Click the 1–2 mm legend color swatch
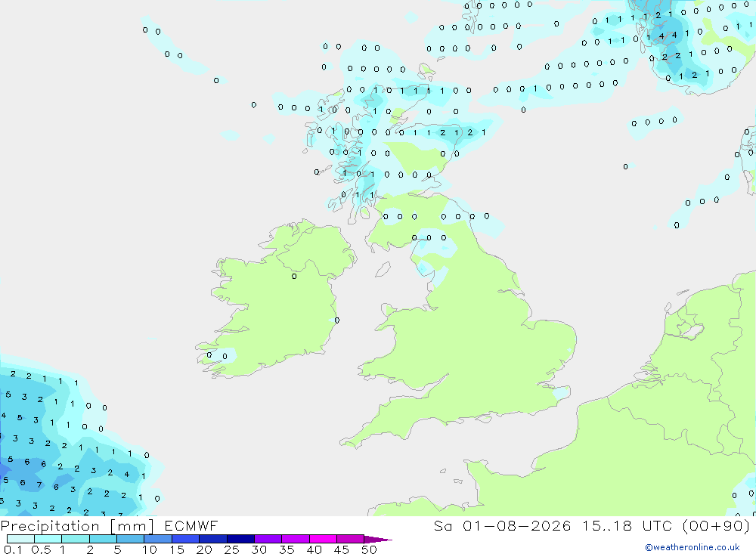The image size is (756, 554). (x=75, y=539)
